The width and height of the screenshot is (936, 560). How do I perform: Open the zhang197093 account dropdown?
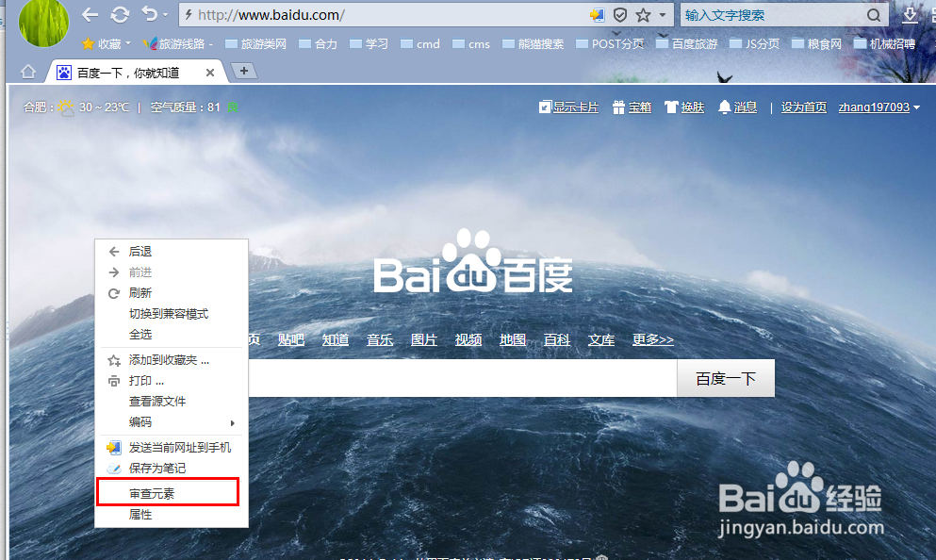(879, 107)
